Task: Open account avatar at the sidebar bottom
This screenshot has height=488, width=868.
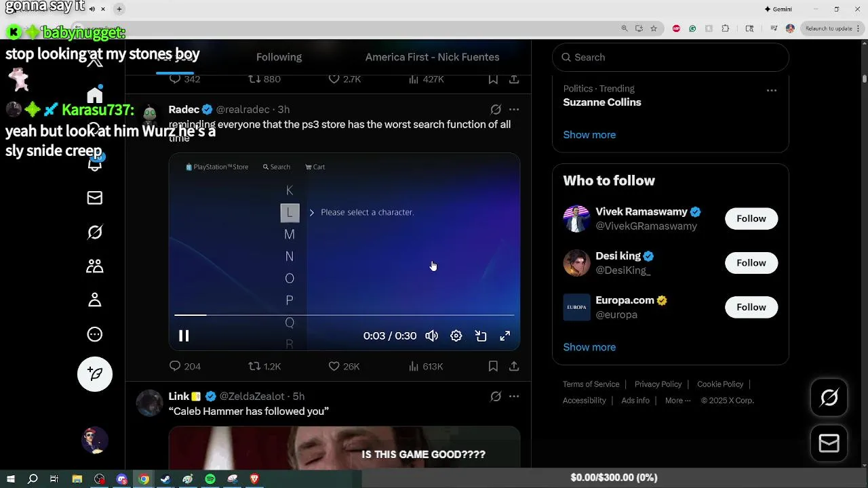Action: tap(95, 441)
